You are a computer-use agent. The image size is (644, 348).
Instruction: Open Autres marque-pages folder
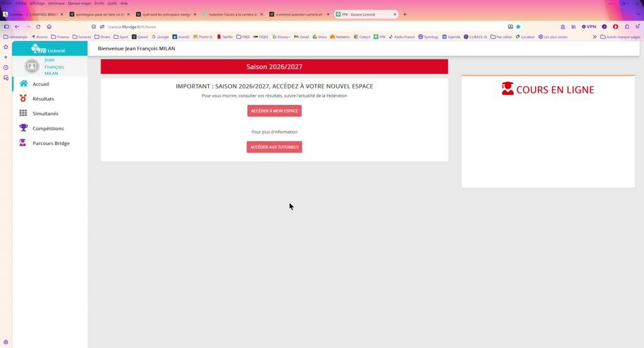(x=620, y=37)
